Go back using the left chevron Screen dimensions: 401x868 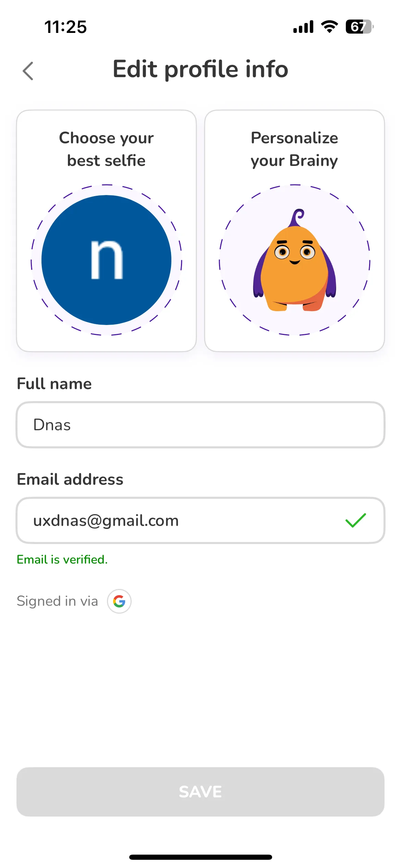[x=28, y=71]
